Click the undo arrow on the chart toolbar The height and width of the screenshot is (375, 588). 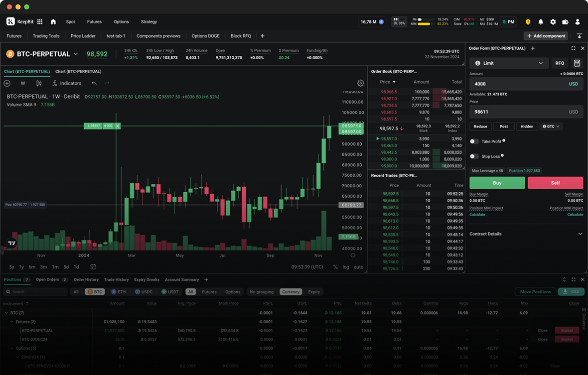tap(94, 83)
